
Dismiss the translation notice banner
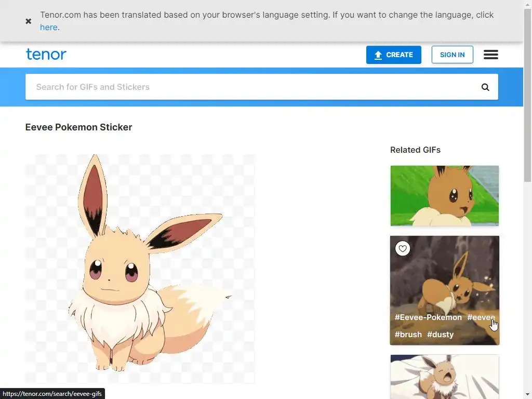pyautogui.click(x=29, y=21)
